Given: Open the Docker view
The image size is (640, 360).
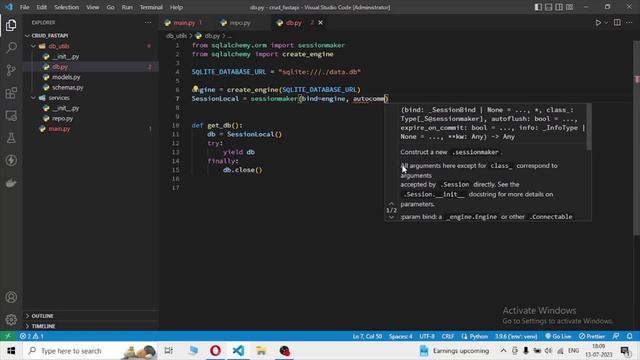Looking at the screenshot, I should coord(11,183).
